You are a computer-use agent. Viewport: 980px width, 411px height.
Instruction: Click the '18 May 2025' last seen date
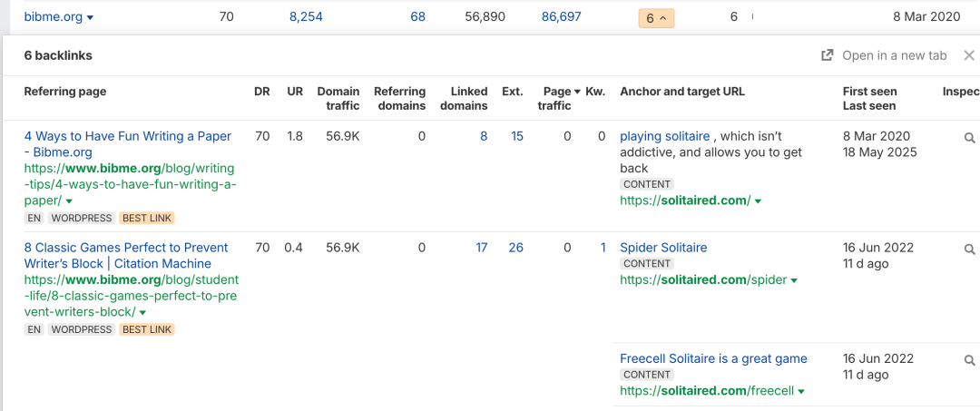880,152
